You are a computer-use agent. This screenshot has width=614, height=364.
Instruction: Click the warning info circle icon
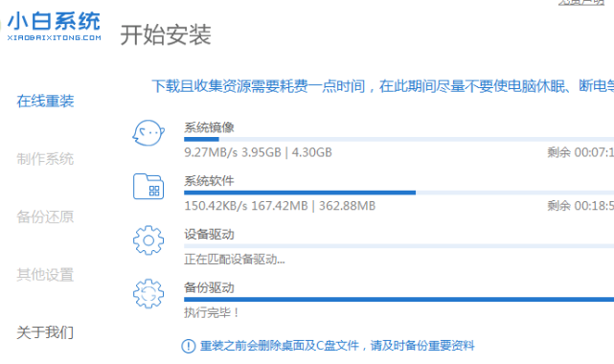click(189, 346)
